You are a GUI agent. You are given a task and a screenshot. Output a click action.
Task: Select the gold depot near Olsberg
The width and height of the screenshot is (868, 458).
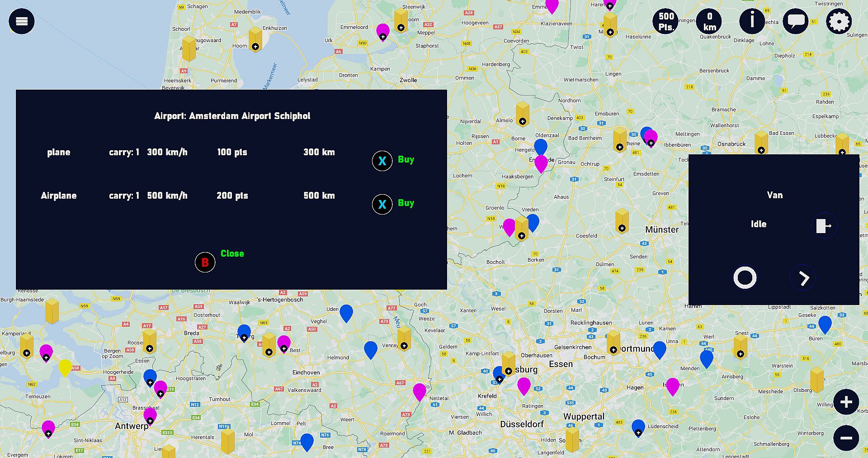[x=817, y=380]
